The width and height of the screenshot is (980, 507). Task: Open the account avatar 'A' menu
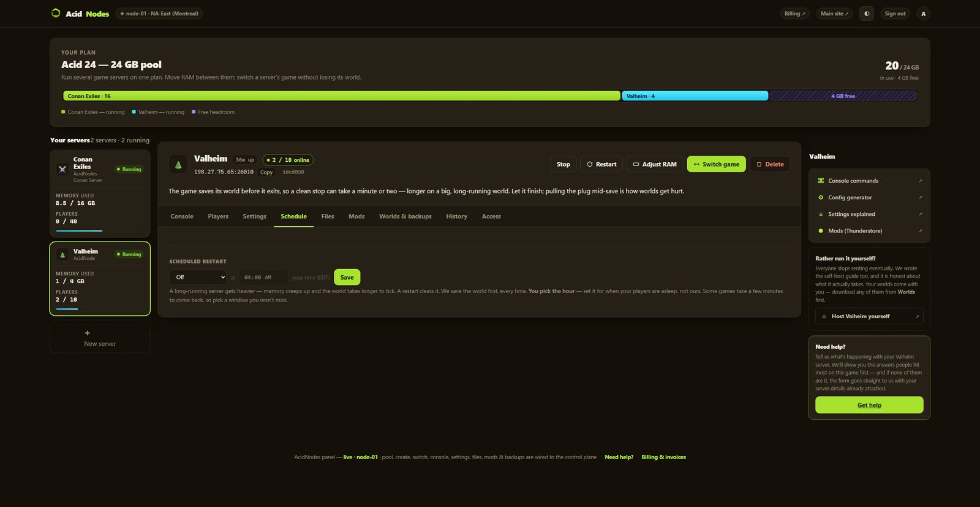(923, 13)
